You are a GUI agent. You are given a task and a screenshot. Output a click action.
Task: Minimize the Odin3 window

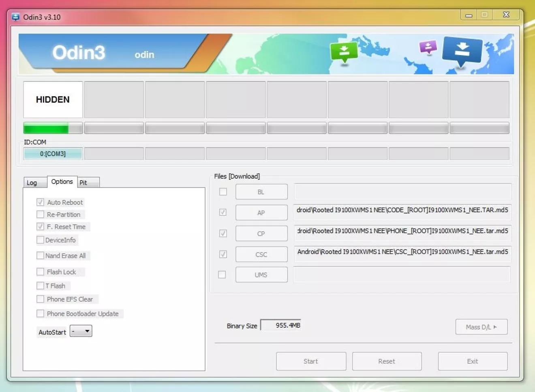click(469, 15)
